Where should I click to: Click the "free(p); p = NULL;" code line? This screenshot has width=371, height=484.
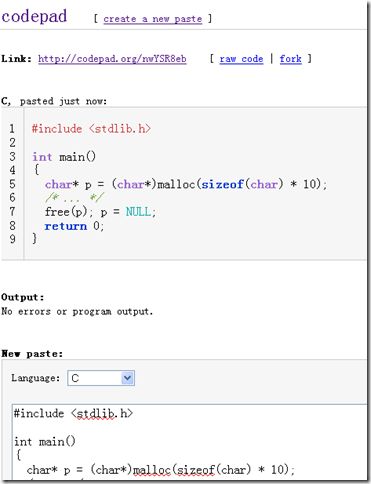pyautogui.click(x=100, y=212)
